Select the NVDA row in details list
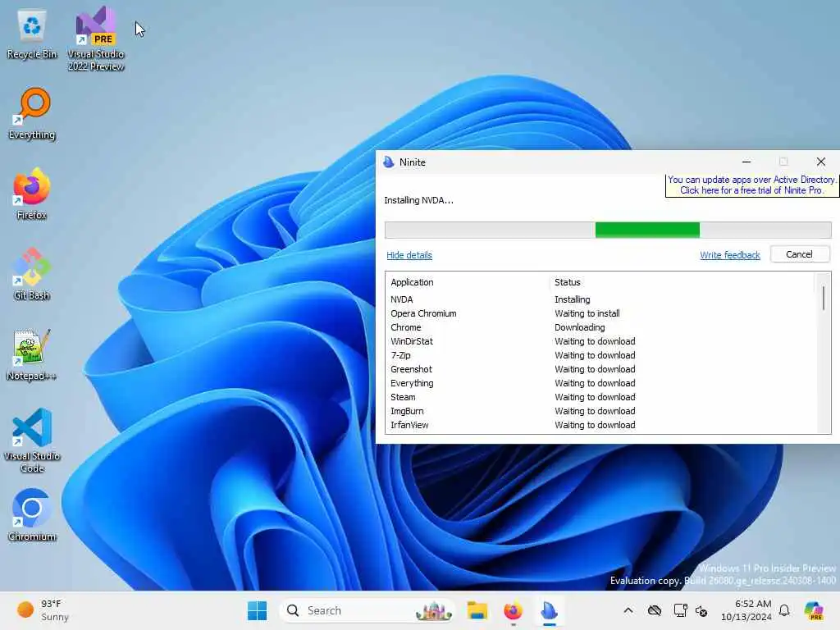This screenshot has width=840, height=630. point(601,299)
